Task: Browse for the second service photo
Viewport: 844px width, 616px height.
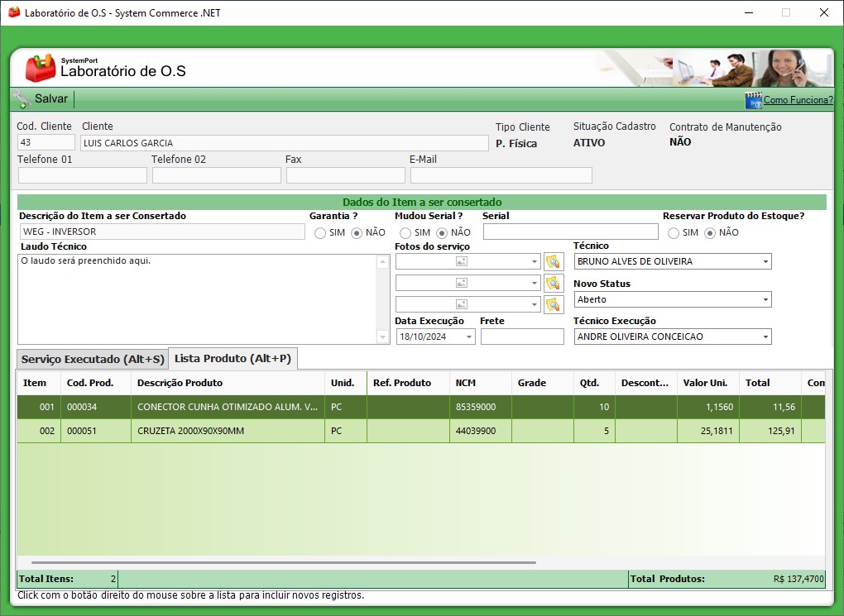Action: click(x=554, y=283)
